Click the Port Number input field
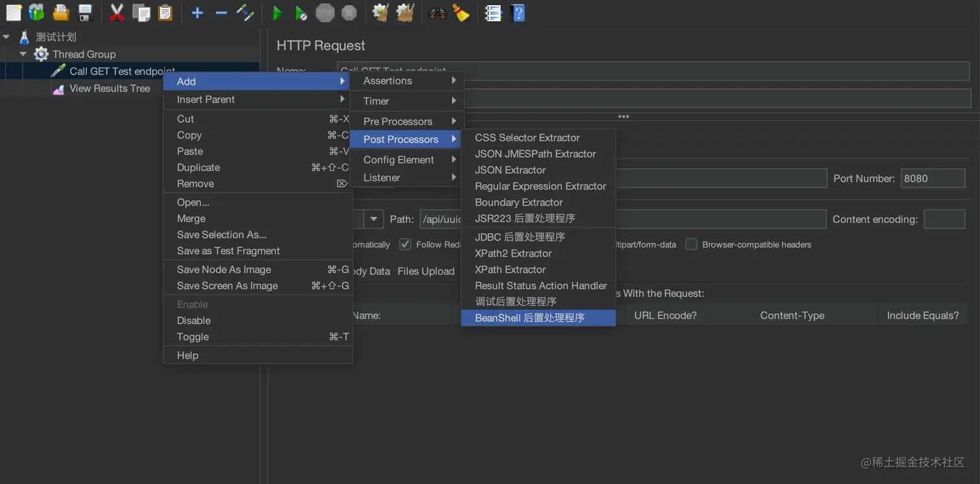The image size is (980, 484). [933, 178]
